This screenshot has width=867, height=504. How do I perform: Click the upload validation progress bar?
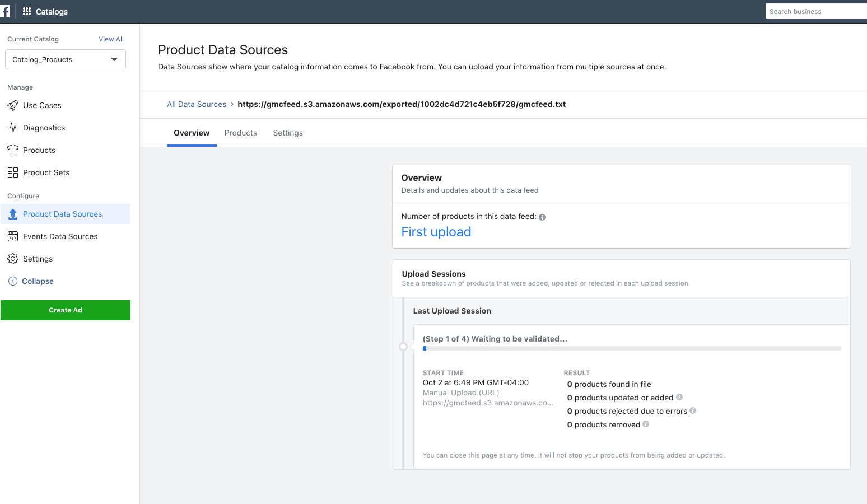click(x=632, y=348)
